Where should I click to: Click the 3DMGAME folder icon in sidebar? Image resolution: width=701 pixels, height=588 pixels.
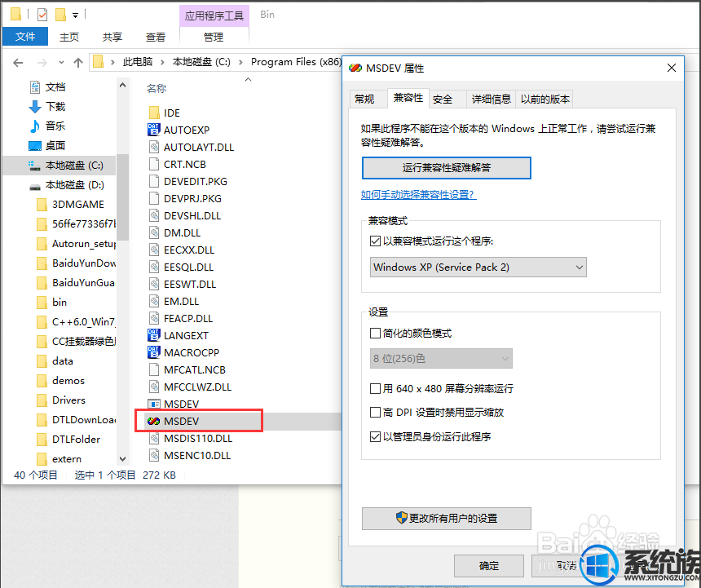coord(42,205)
